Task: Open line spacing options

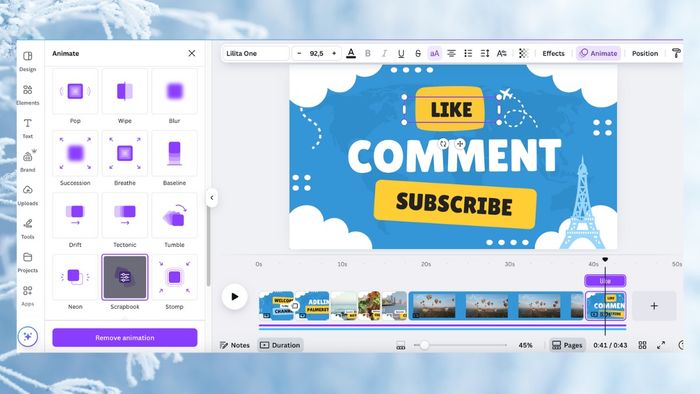Action: click(x=485, y=54)
